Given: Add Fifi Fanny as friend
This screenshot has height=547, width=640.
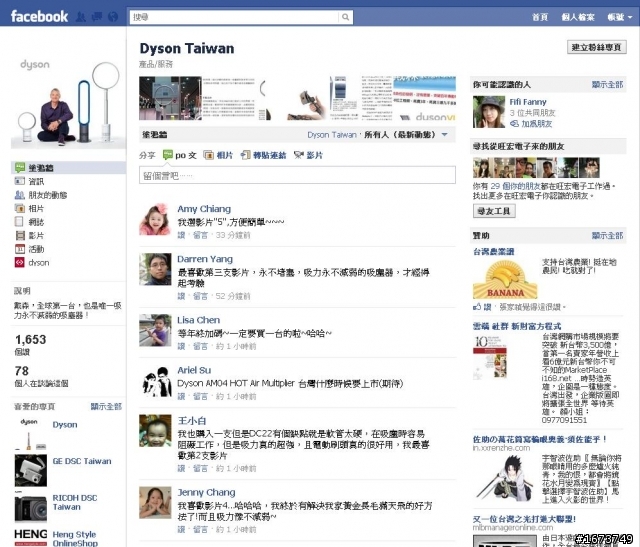Looking at the screenshot, I should click(x=531, y=124).
